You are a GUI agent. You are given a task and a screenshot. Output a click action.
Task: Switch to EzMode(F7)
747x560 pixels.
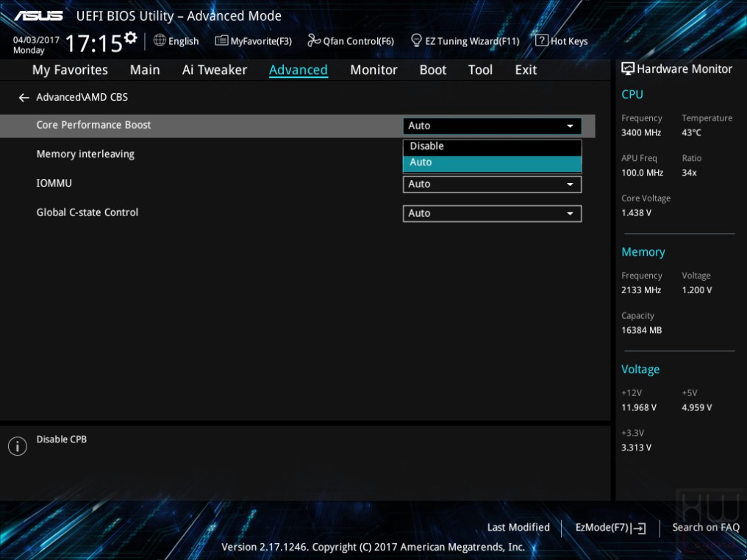[603, 528]
